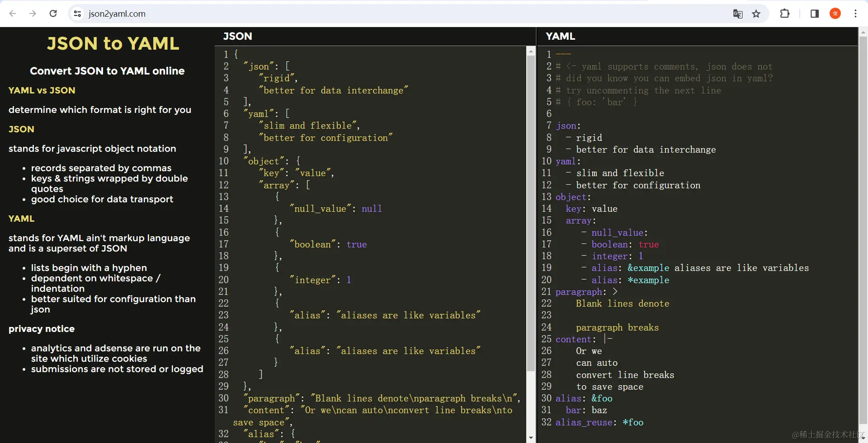
Task: Click sidebar text "submissions are not stored or logged"
Action: 117,369
